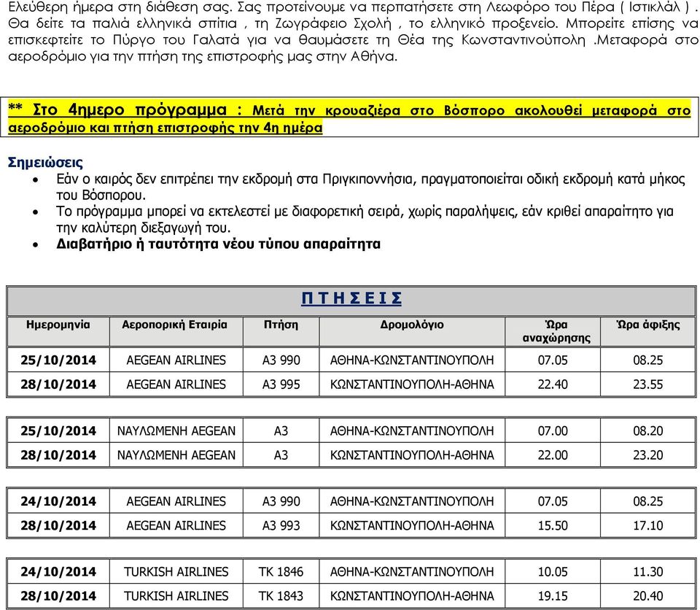
Task: Click arrival time 11.30
Action: point(647,571)
